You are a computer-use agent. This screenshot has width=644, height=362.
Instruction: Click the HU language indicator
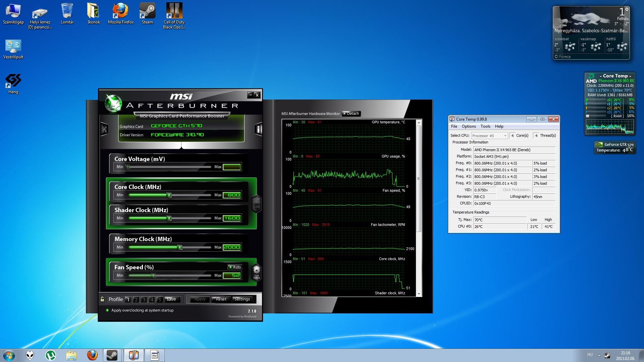tap(590, 355)
